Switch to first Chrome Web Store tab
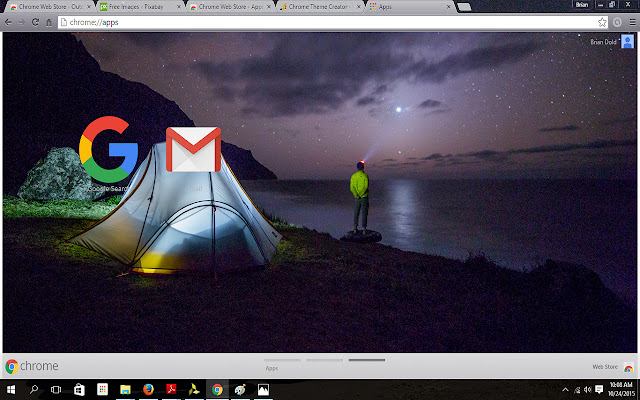 click(x=49, y=7)
